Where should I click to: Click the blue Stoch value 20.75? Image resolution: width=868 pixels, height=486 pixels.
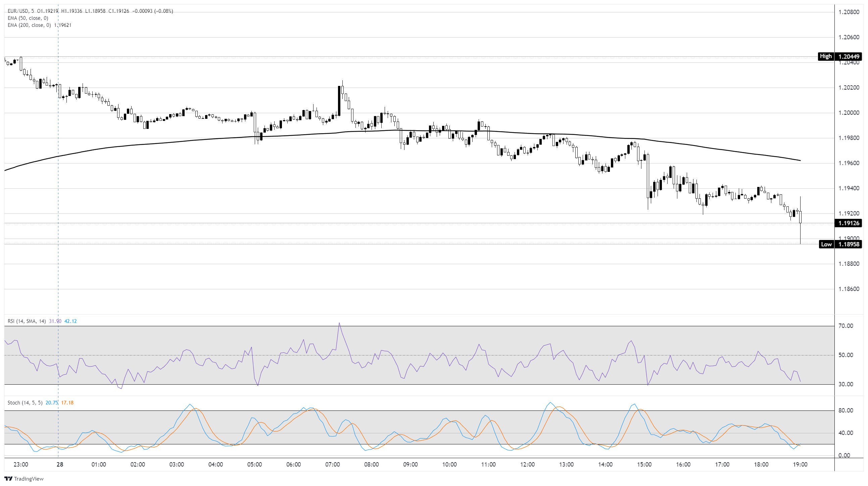[52, 403]
